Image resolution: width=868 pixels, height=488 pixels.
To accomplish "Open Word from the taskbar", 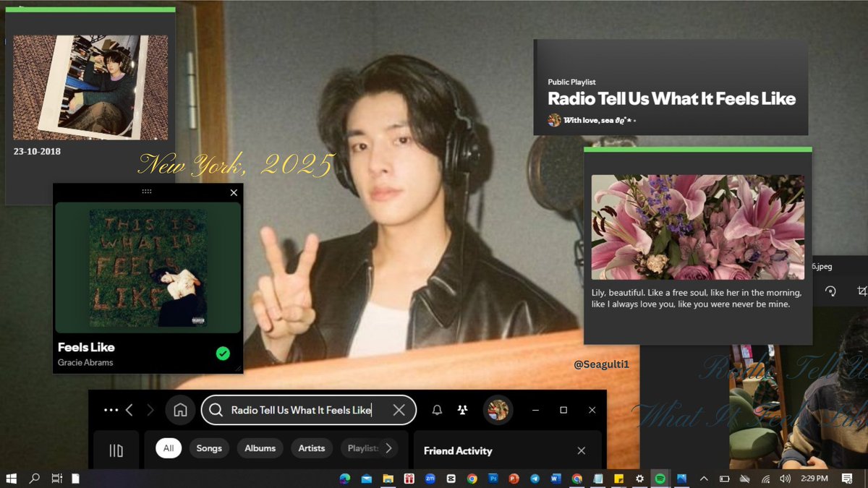I will (556, 479).
